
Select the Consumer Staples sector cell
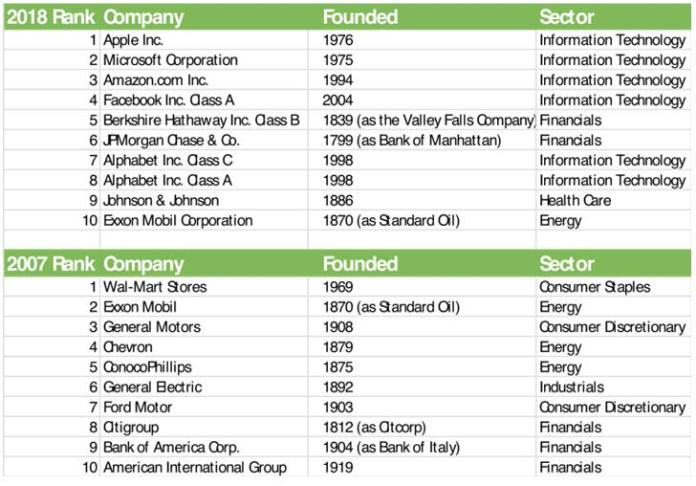(595, 287)
